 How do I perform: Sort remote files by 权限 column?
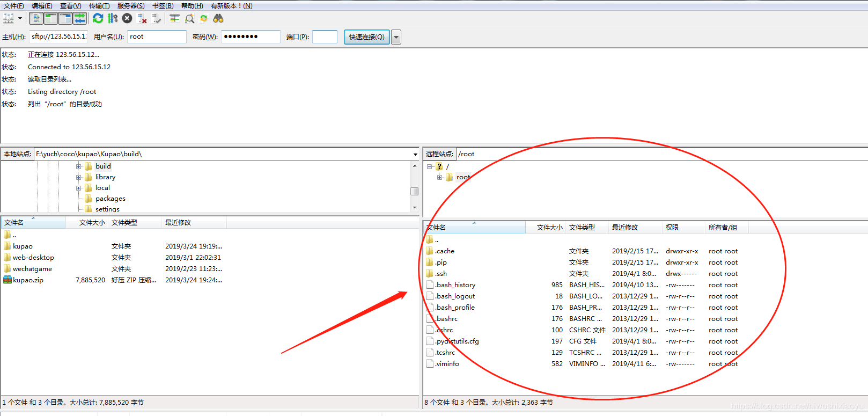(683, 228)
